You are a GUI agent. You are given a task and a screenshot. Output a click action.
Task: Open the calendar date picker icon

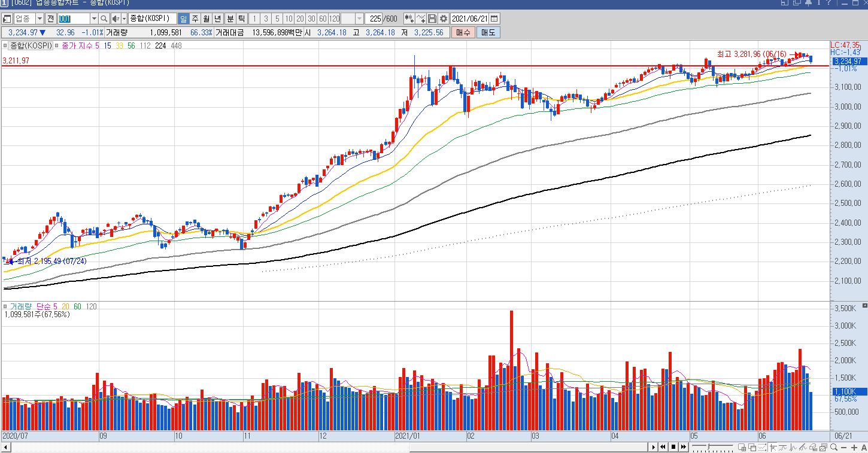coord(494,19)
